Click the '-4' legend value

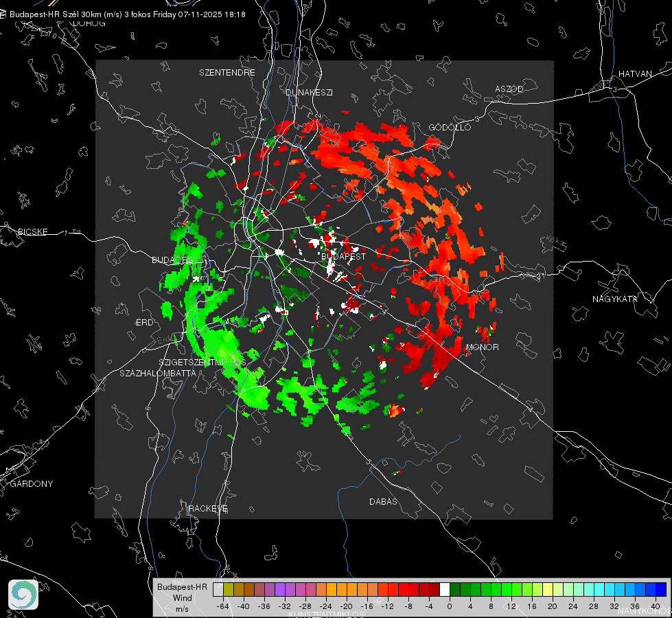(x=429, y=606)
